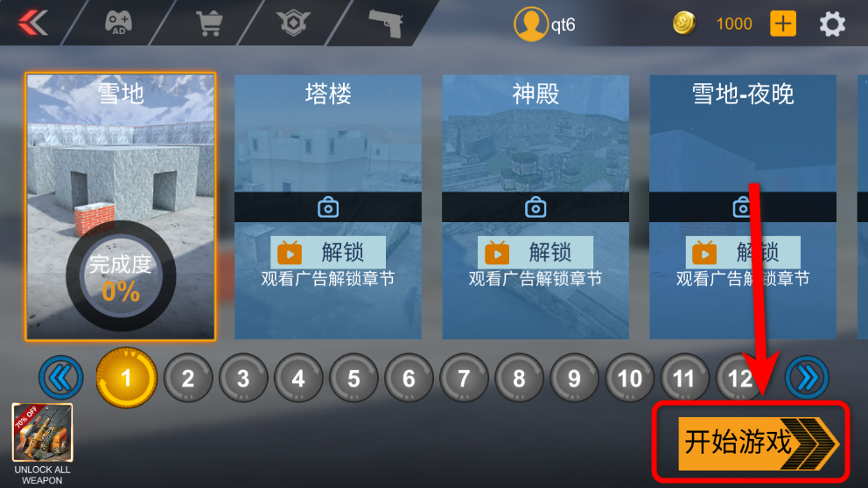The height and width of the screenshot is (488, 868).
Task: Select level 5 circle
Action: [353, 378]
